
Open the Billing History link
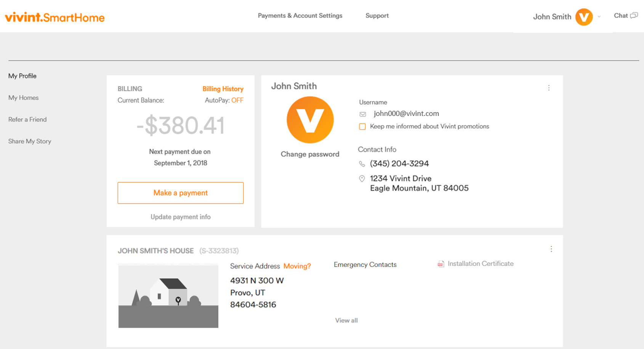223,89
